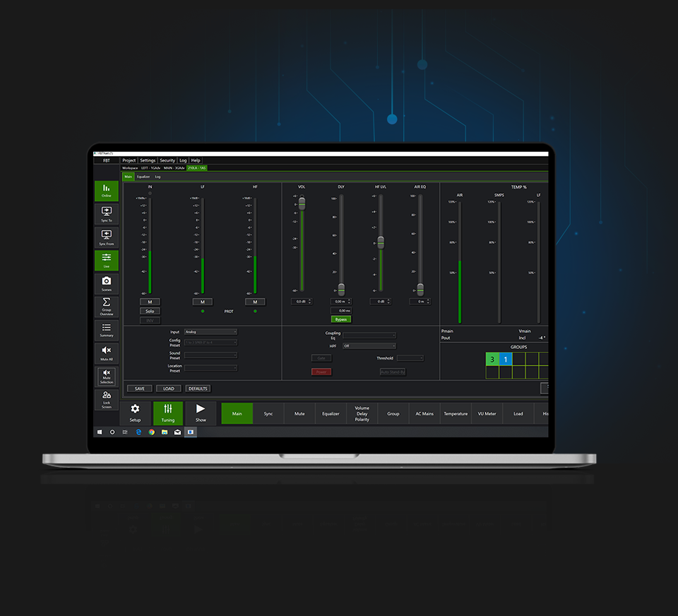This screenshot has height=616, width=678.
Task: Open the Sound Preset dropdown
Action: coord(210,355)
